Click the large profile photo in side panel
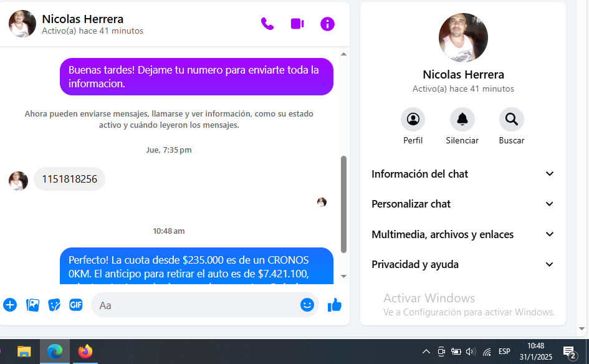Screen dimensions: 589x364 click(463, 38)
